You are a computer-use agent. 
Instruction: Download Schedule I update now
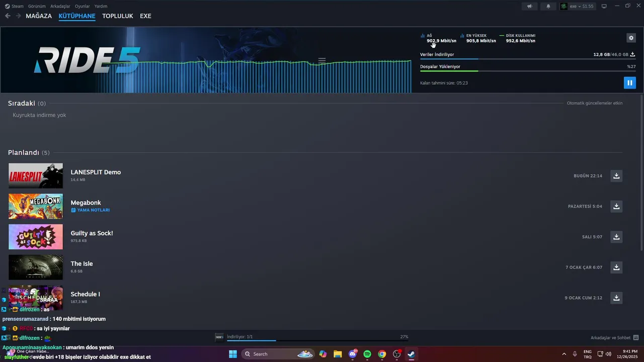point(616,298)
